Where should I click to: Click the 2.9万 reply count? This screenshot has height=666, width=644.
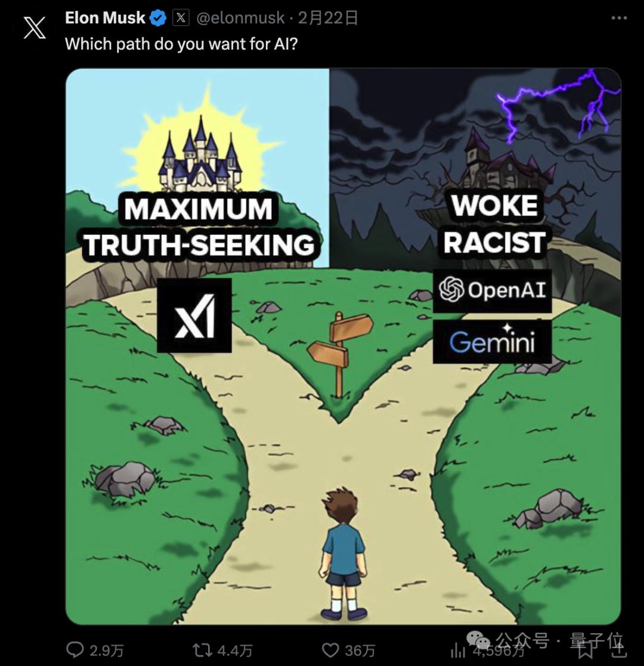107,650
